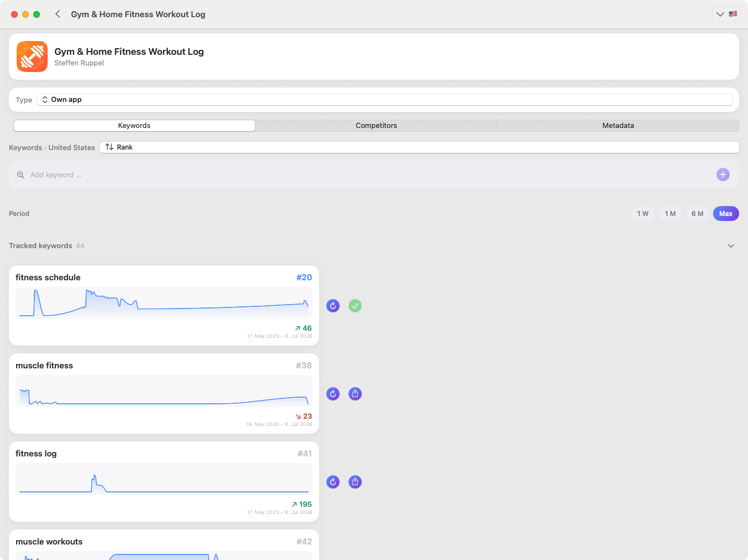This screenshot has height=560, width=748.
Task: Click the Tracked keywords count 44
Action: (x=80, y=246)
